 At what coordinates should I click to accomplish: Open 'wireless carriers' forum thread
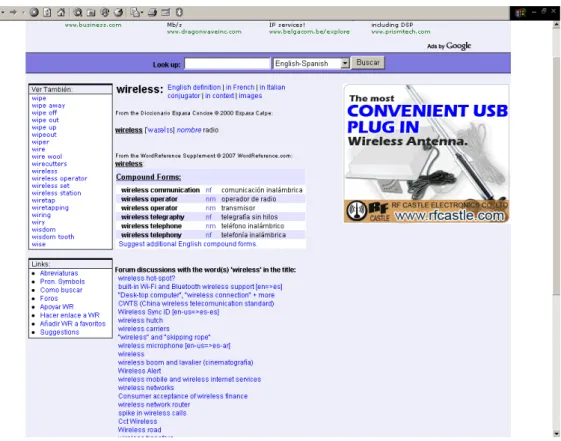tap(143, 329)
